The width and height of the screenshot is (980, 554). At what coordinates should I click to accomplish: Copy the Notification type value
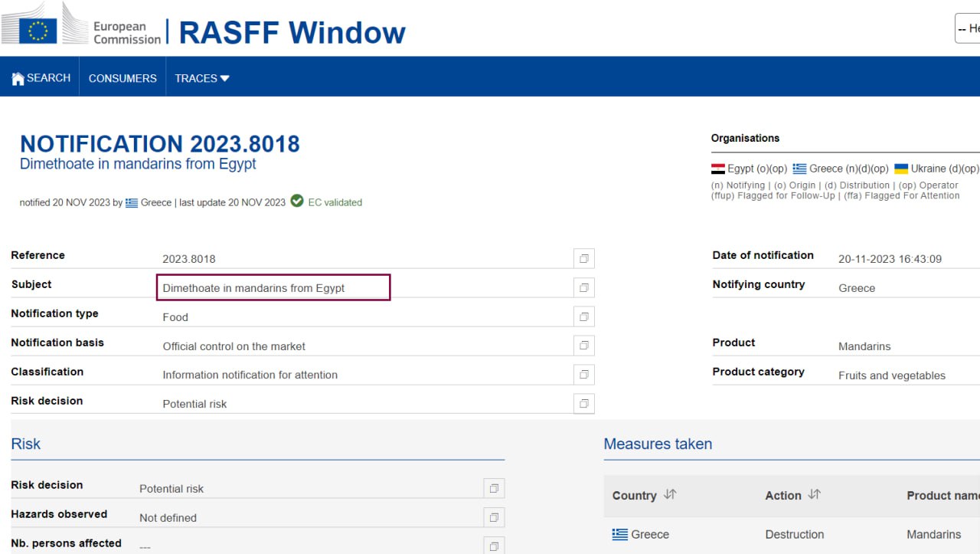point(583,317)
